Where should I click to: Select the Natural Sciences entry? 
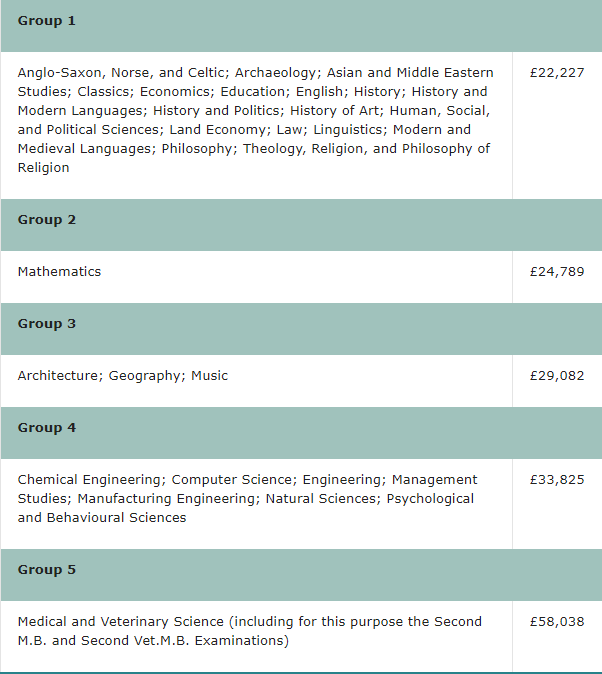click(x=321, y=499)
